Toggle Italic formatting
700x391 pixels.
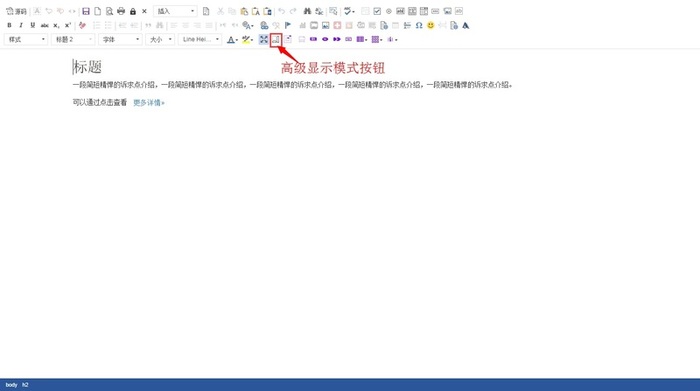tap(21, 25)
